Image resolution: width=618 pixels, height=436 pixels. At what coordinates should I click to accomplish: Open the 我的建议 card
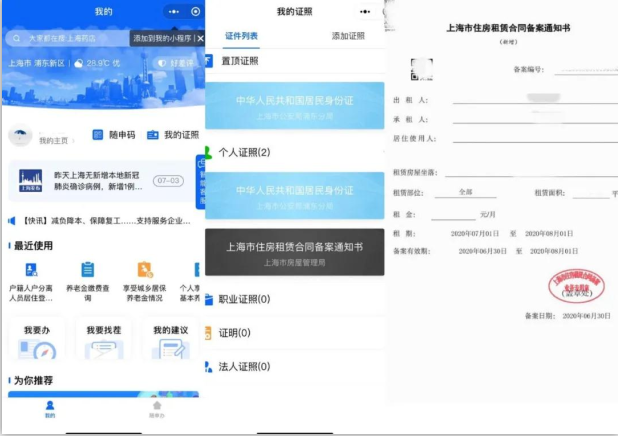[170, 338]
